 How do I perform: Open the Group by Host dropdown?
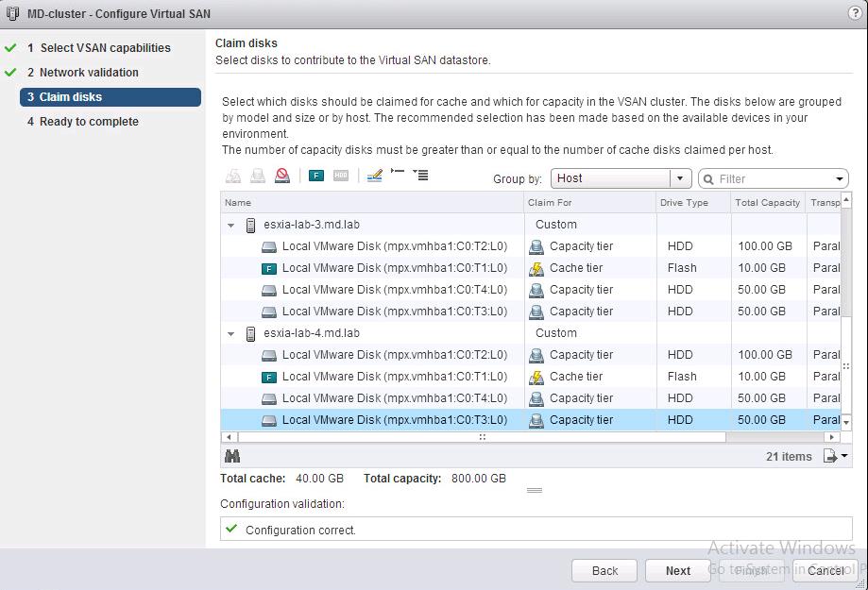(x=680, y=178)
